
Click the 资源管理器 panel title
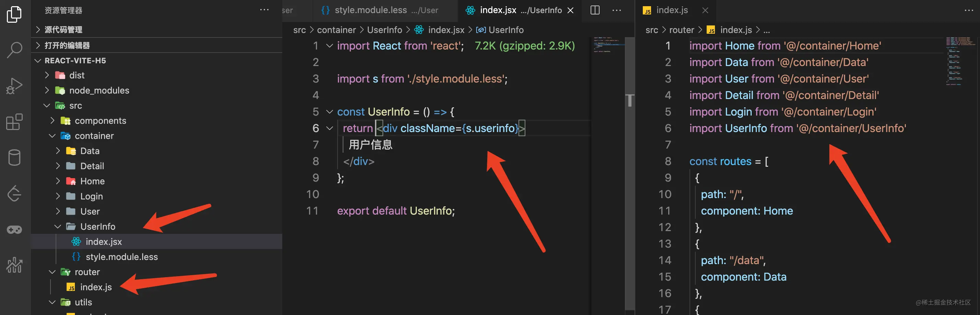click(x=64, y=10)
